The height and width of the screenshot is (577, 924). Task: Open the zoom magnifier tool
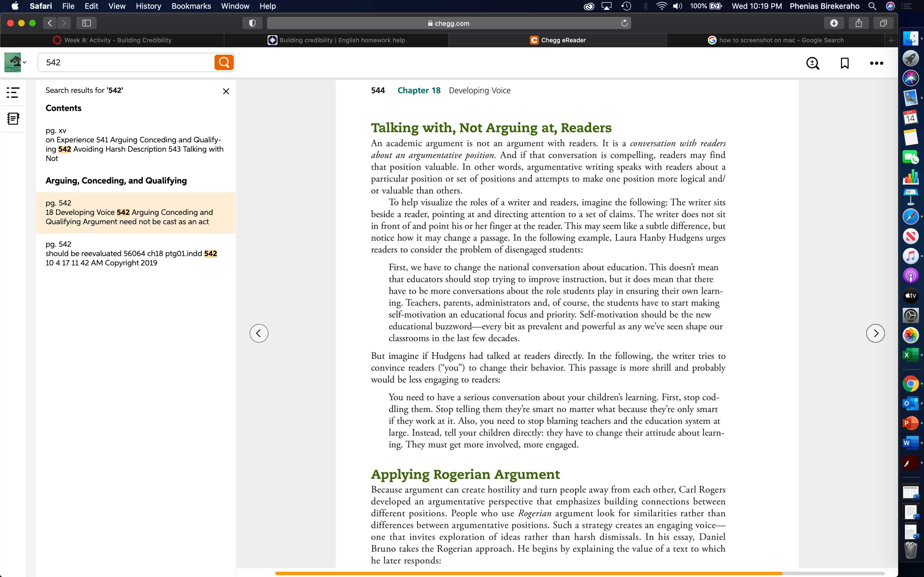click(813, 63)
